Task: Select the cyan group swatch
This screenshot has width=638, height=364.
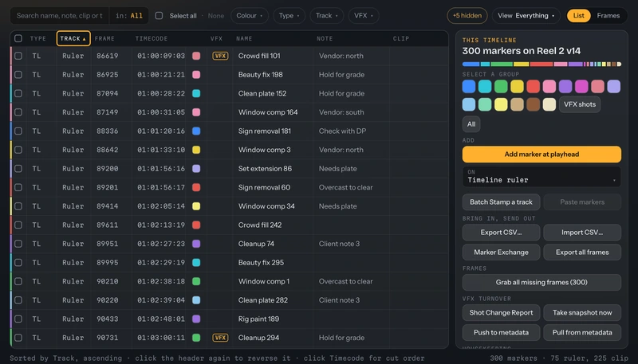Action: point(485,86)
